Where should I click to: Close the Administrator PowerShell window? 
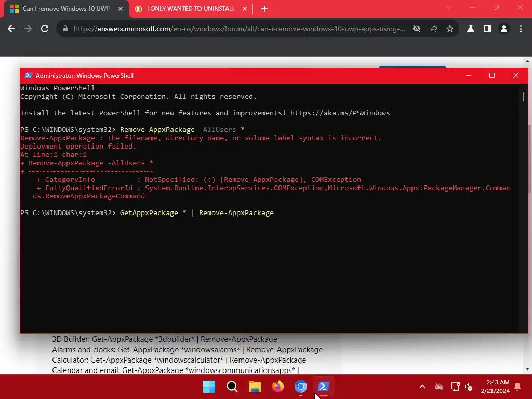(516, 75)
